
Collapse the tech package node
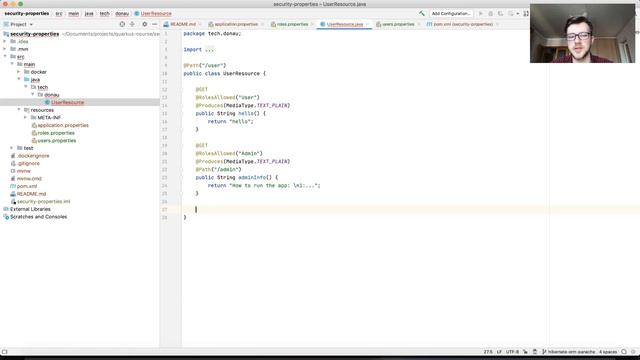point(26,87)
